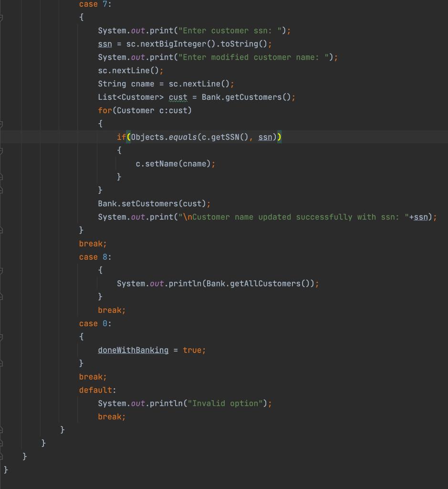Click the break statement under default
Screen dimensions: 448x489
coord(110,416)
